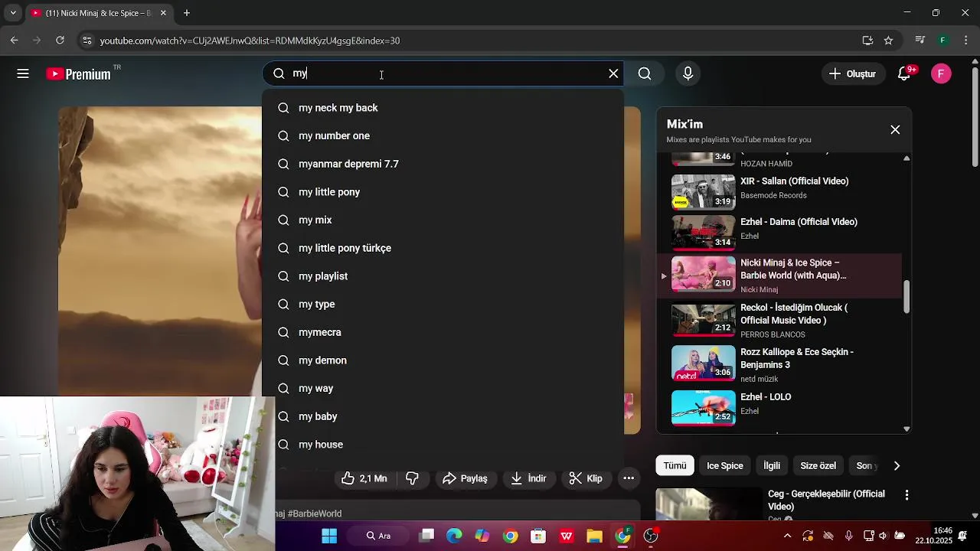
Task: Open the Chrome profile F avatar
Action: click(x=943, y=41)
